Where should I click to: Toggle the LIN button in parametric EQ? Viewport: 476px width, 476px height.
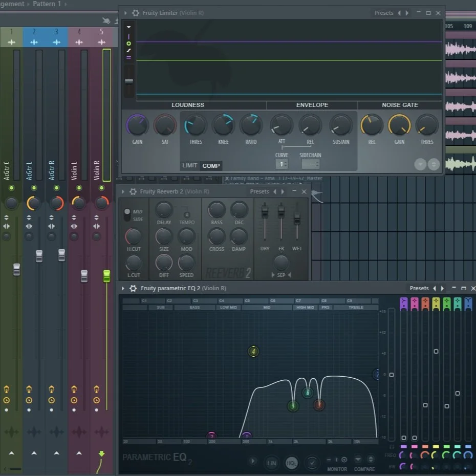(x=272, y=463)
